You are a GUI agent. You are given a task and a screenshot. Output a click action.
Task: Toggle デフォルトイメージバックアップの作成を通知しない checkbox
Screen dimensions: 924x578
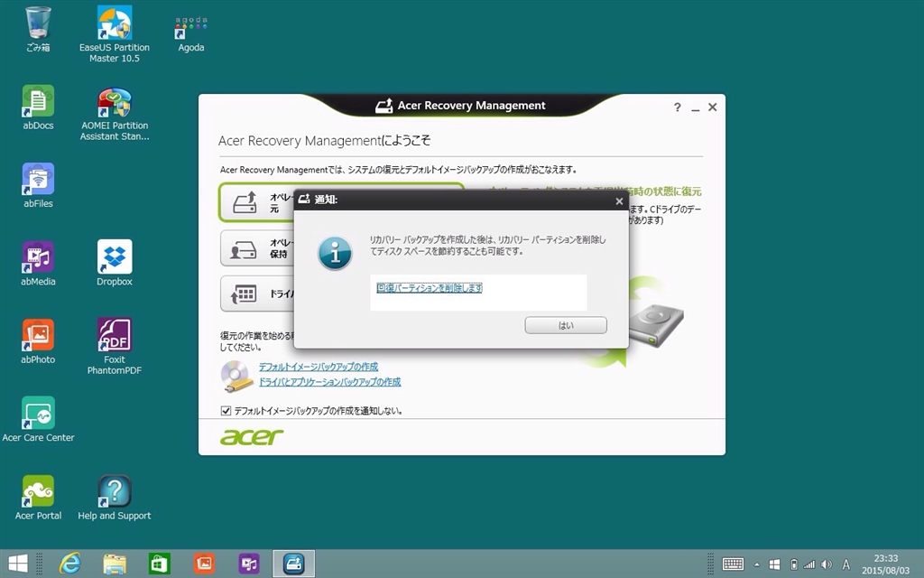click(x=226, y=411)
